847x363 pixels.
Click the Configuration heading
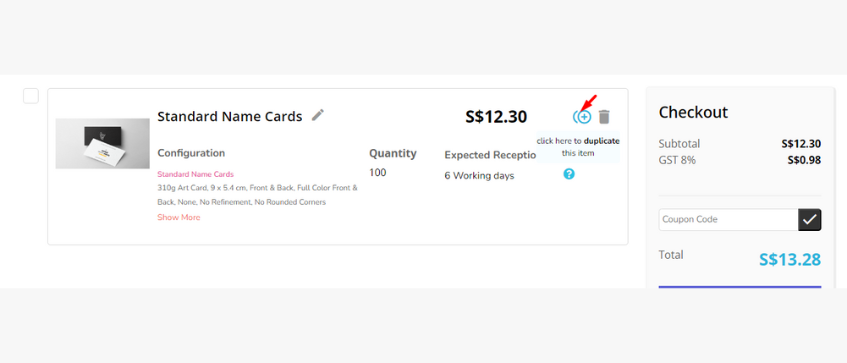[191, 153]
